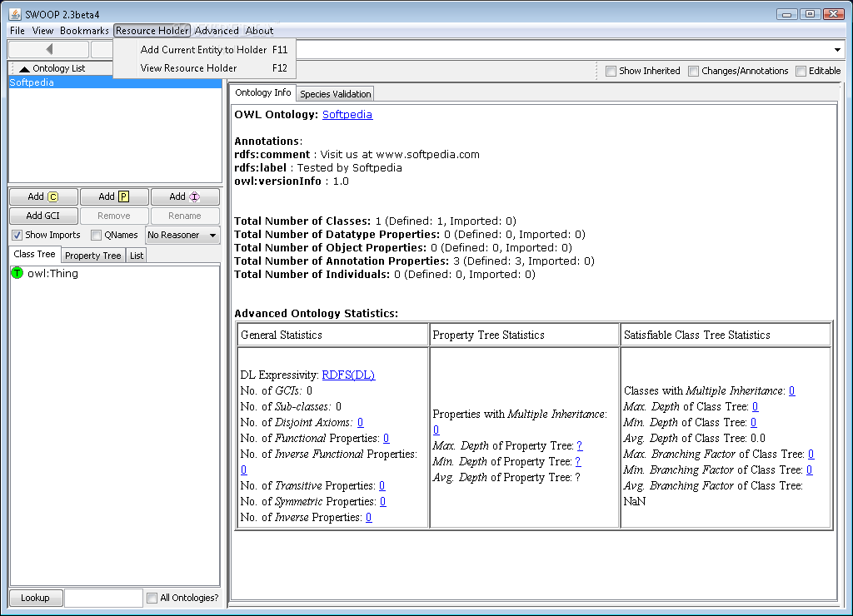Switch to the List tab
Screen dimensions: 853x616
(137, 256)
